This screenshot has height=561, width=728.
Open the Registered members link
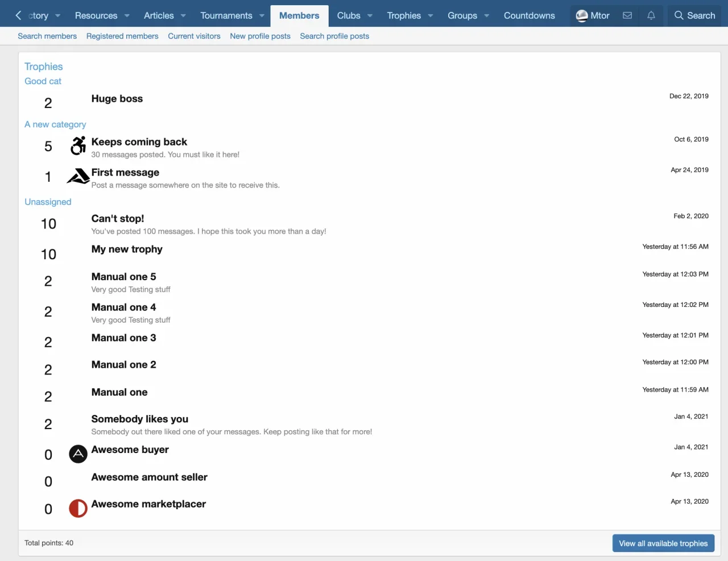[x=122, y=36]
